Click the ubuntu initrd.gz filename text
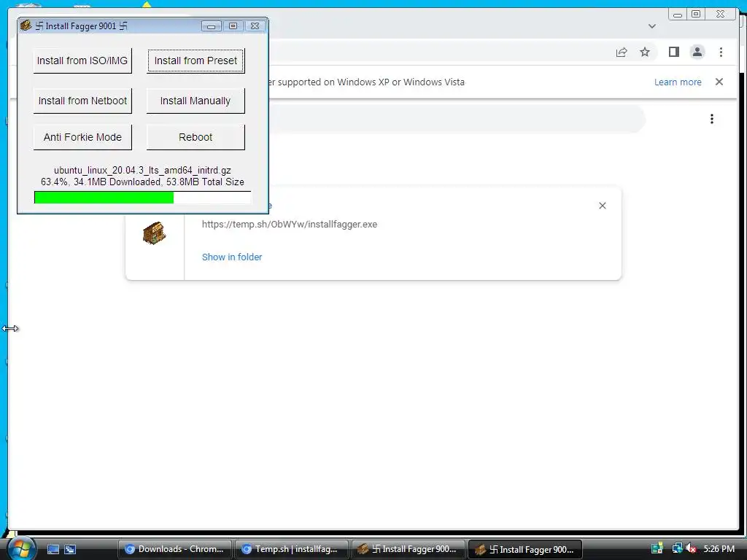The height and width of the screenshot is (560, 747). pos(142,170)
